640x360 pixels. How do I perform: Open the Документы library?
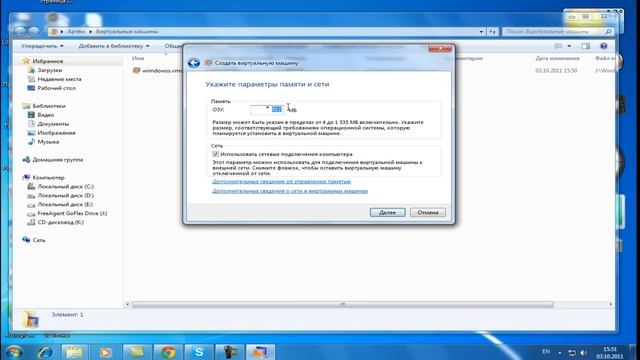point(53,124)
